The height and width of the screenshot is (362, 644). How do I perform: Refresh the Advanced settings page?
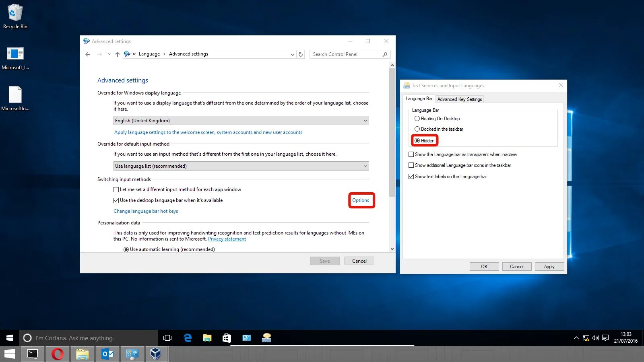(x=301, y=54)
